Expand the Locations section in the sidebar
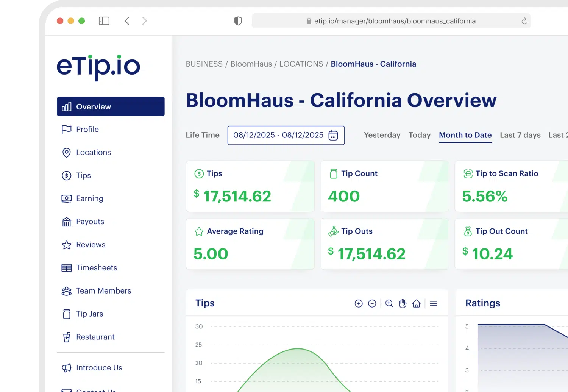 pyautogui.click(x=93, y=152)
